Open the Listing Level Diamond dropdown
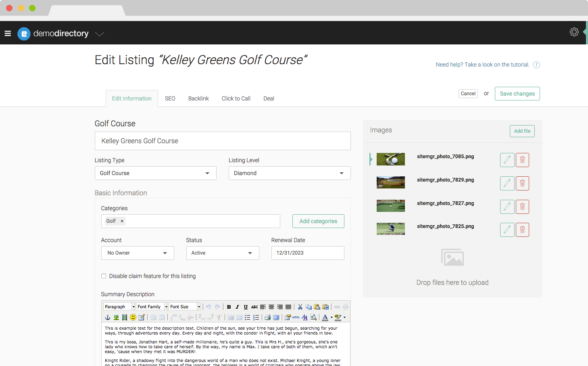 tap(290, 173)
